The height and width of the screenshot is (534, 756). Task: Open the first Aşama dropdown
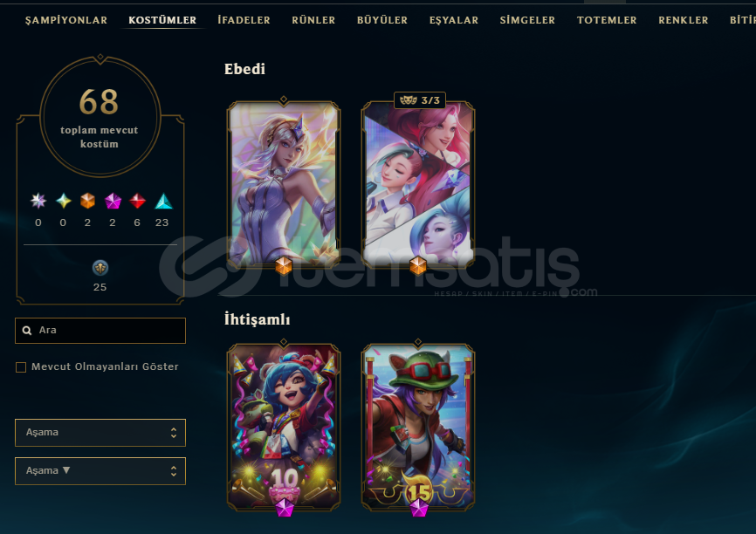100,432
